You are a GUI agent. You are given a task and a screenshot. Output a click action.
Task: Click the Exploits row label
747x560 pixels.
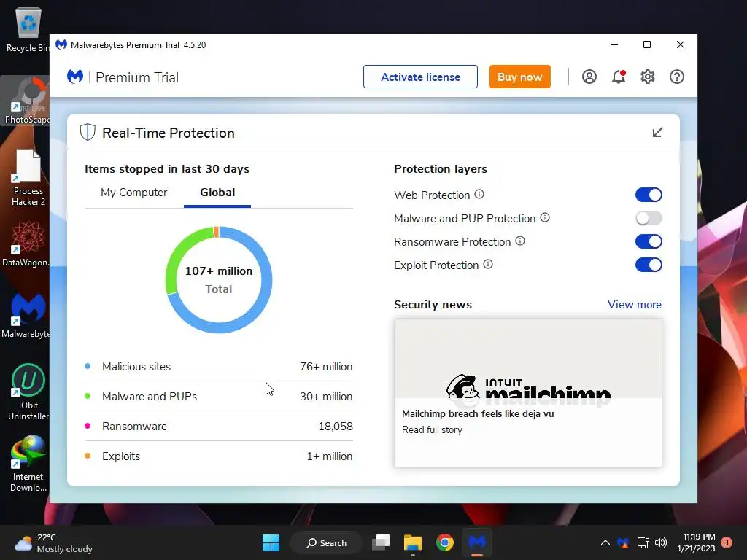point(121,456)
